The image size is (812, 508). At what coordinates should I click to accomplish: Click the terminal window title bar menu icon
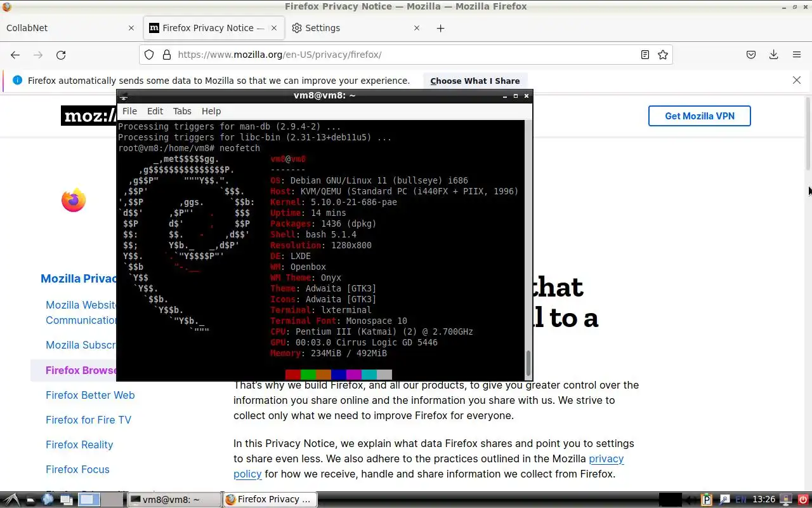pyautogui.click(x=124, y=96)
